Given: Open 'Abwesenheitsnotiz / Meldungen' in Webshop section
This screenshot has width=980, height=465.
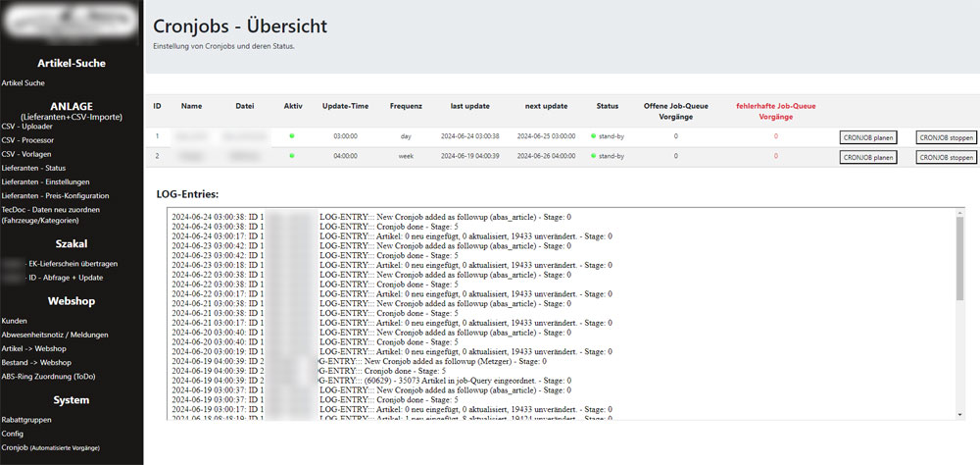Looking at the screenshot, I should click(x=54, y=335).
